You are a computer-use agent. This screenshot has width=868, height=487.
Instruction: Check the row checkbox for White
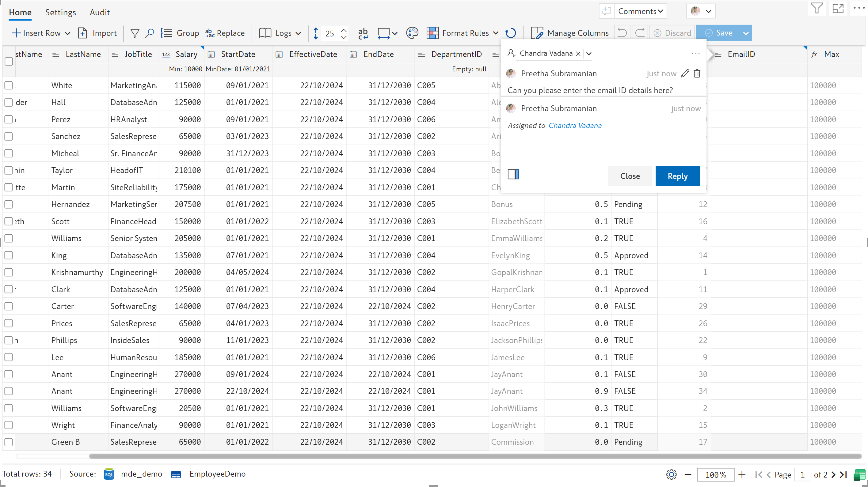9,85
